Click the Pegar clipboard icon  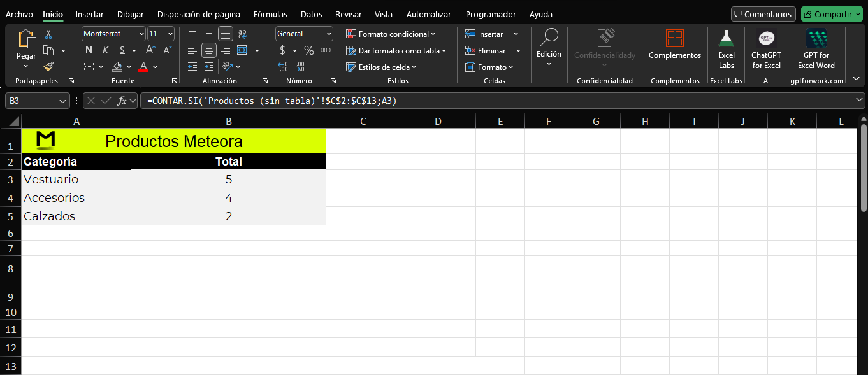click(x=26, y=39)
